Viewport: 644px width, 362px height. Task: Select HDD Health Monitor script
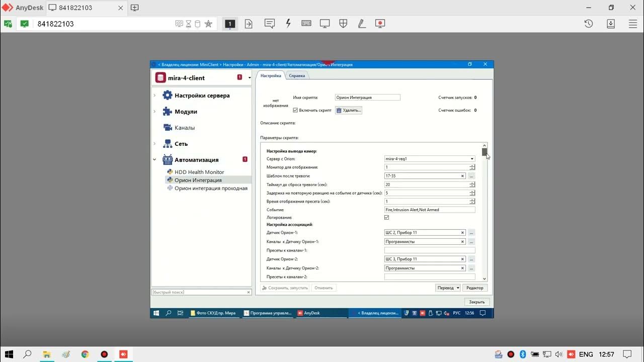[199, 172]
